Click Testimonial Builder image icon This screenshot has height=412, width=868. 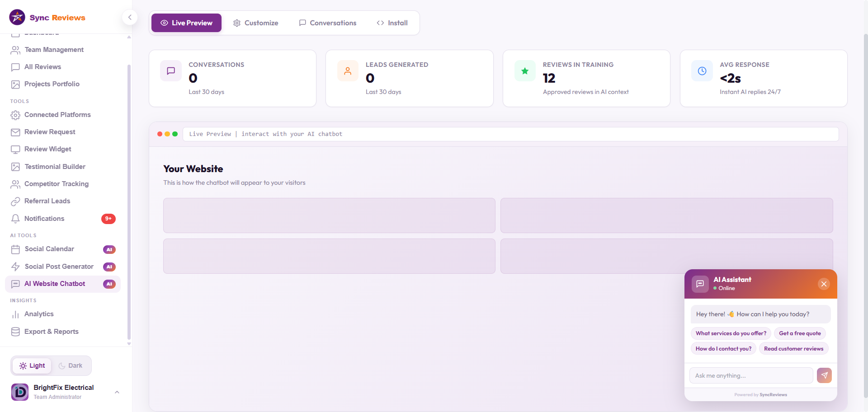(15, 167)
